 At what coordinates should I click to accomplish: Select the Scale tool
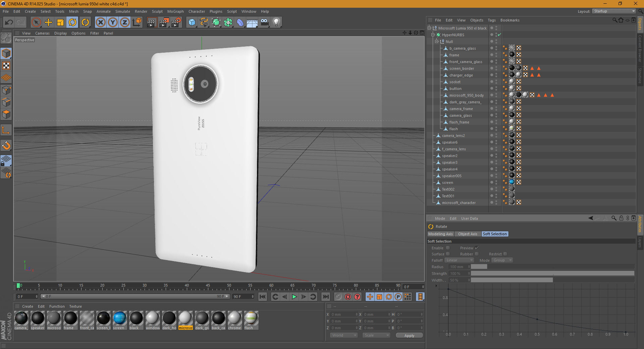pos(60,22)
